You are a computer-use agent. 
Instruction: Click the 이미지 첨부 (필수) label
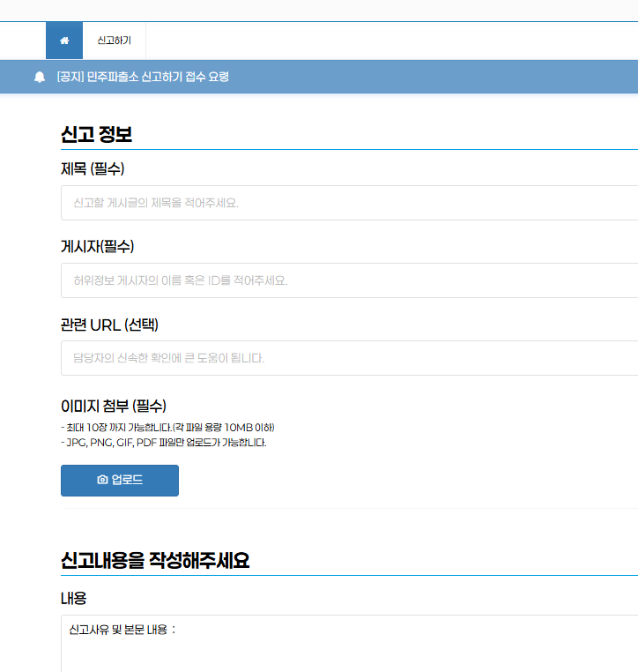tap(114, 406)
